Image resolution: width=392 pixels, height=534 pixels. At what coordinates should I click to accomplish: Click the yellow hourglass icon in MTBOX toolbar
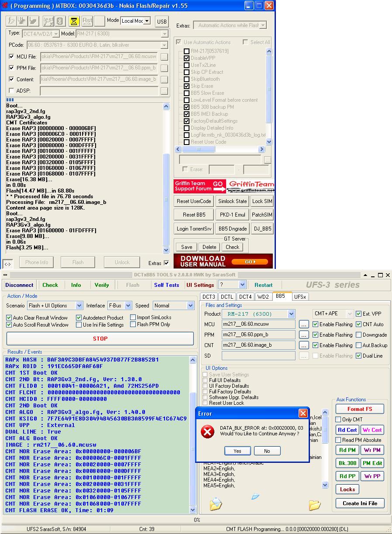(74, 21)
